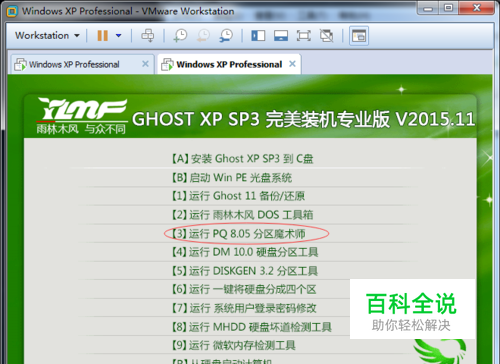
Task: Open the Snapshot Manager wrench-clock icon
Action: click(x=226, y=35)
